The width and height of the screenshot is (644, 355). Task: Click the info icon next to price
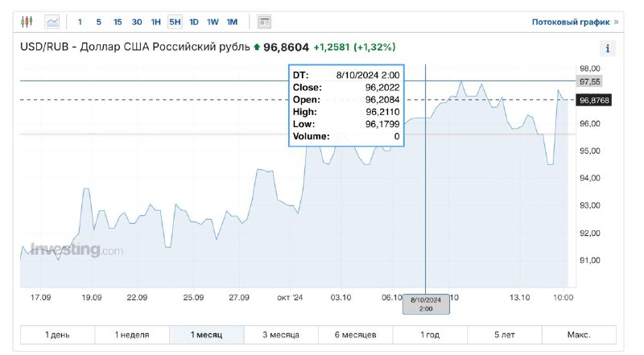click(608, 49)
